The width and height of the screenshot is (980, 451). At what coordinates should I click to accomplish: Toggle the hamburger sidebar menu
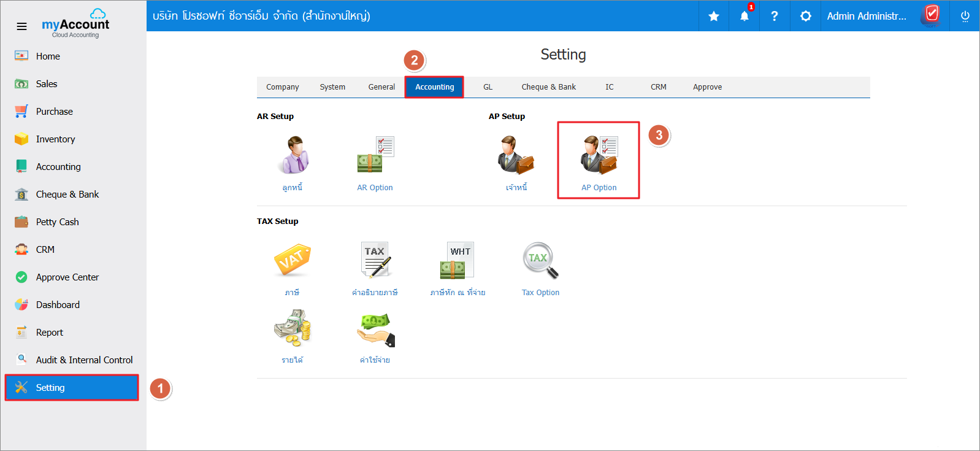pyautogui.click(x=21, y=26)
